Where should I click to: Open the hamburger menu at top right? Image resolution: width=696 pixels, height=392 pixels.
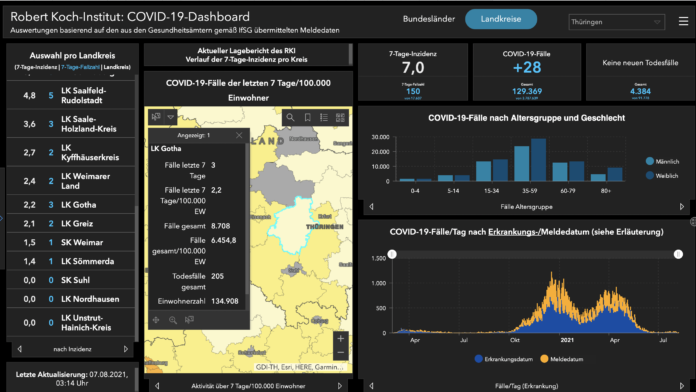[x=684, y=21]
